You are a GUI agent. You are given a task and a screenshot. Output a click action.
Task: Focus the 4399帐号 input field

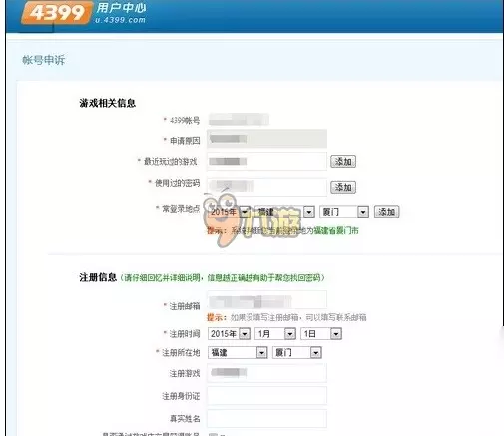tap(239, 120)
